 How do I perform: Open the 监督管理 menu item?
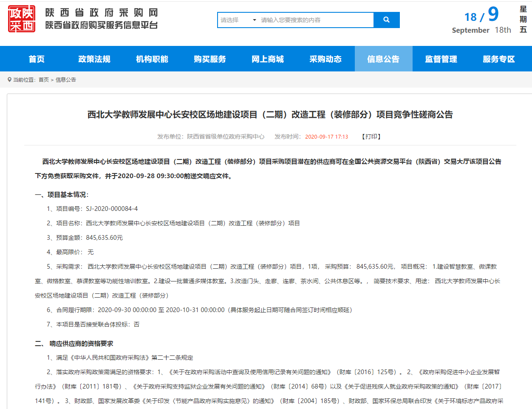441,59
